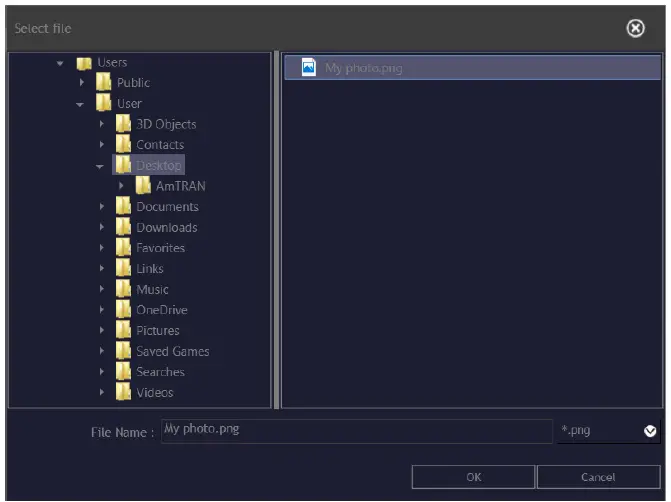Select the Videos label
Image resolution: width=671 pixels, height=502 pixels.
click(154, 392)
